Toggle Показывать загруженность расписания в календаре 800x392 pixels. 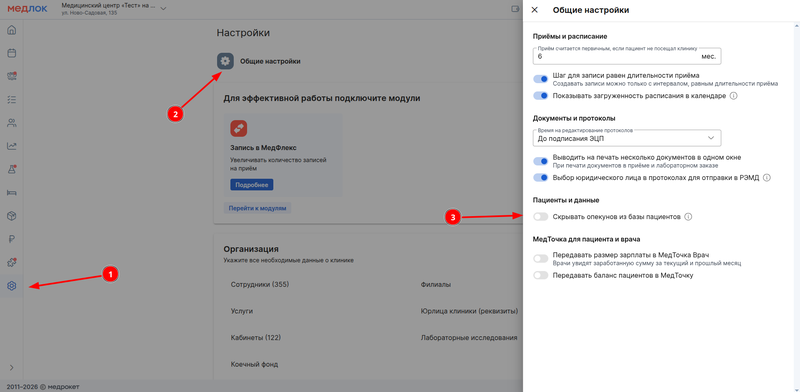click(x=540, y=95)
